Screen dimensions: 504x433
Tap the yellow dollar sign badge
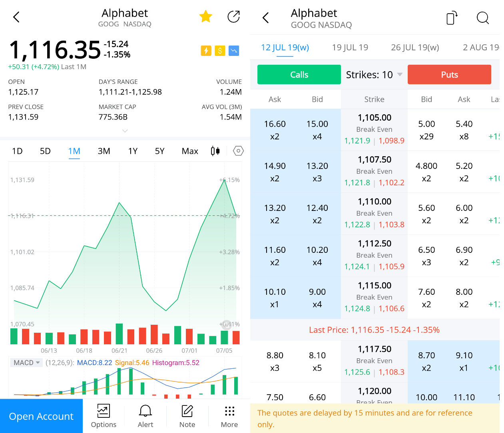pyautogui.click(x=220, y=51)
